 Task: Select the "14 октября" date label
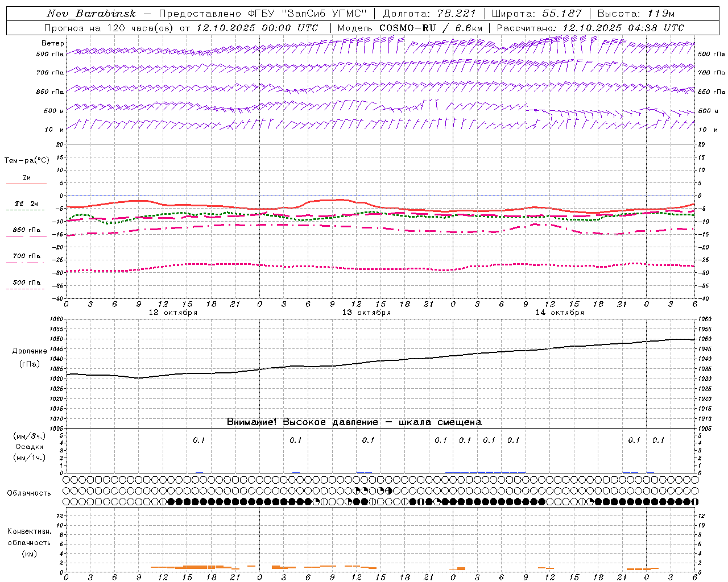[x=560, y=313]
